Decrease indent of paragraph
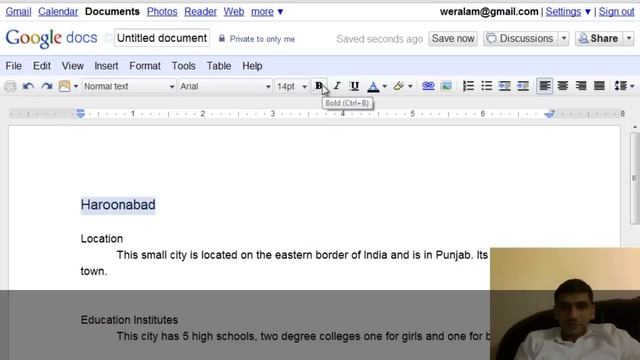Image resolution: width=640 pixels, height=360 pixels. [504, 86]
